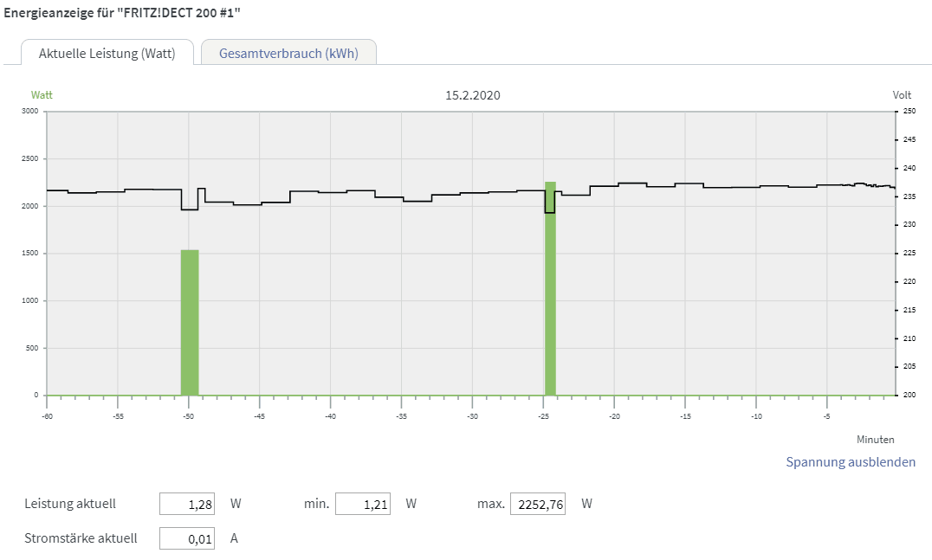The height and width of the screenshot is (560, 932).
Task: Click the min. power field showing 1,21
Action: click(363, 504)
